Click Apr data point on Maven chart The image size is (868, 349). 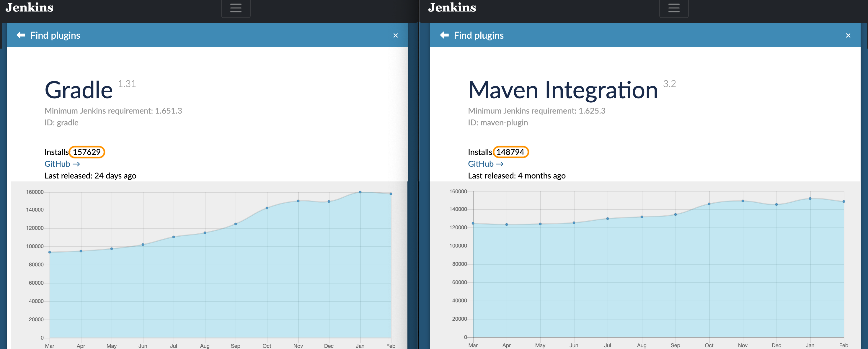506,225
